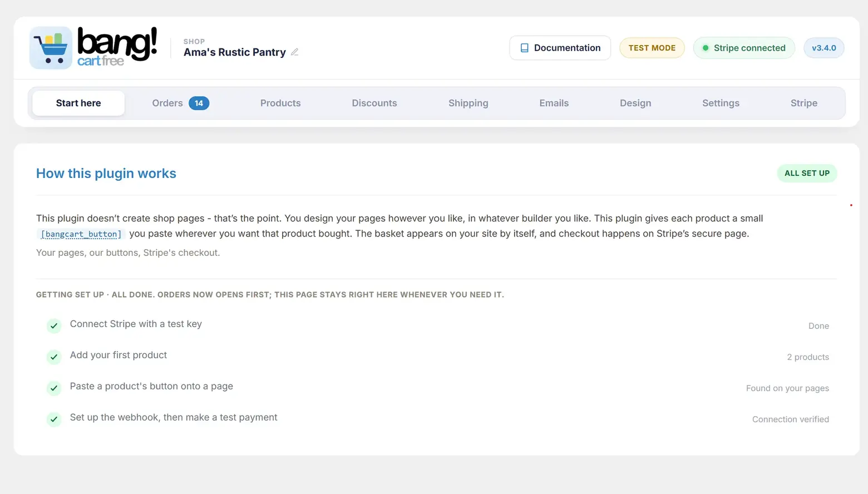Click the Stripe connected status pill
The width and height of the screenshot is (868, 494).
pyautogui.click(x=744, y=48)
